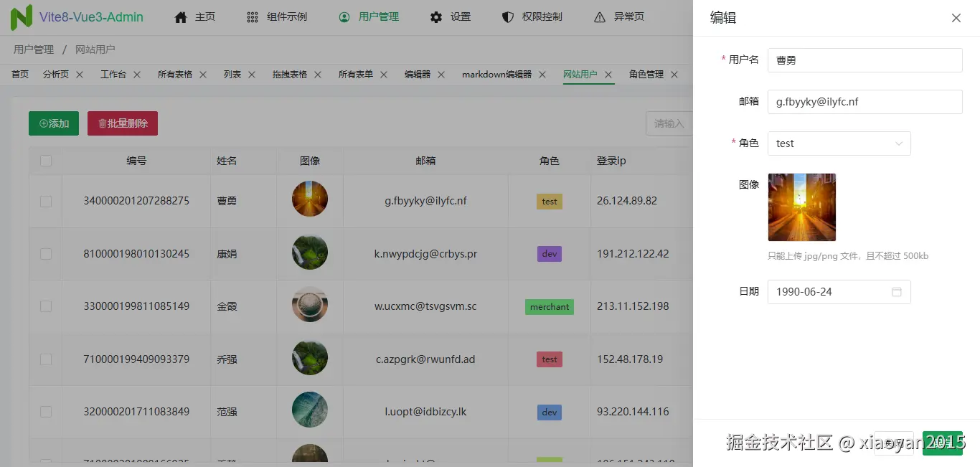The image size is (980, 467).
Task: Click avatar image in 乔强 row
Action: point(310,357)
